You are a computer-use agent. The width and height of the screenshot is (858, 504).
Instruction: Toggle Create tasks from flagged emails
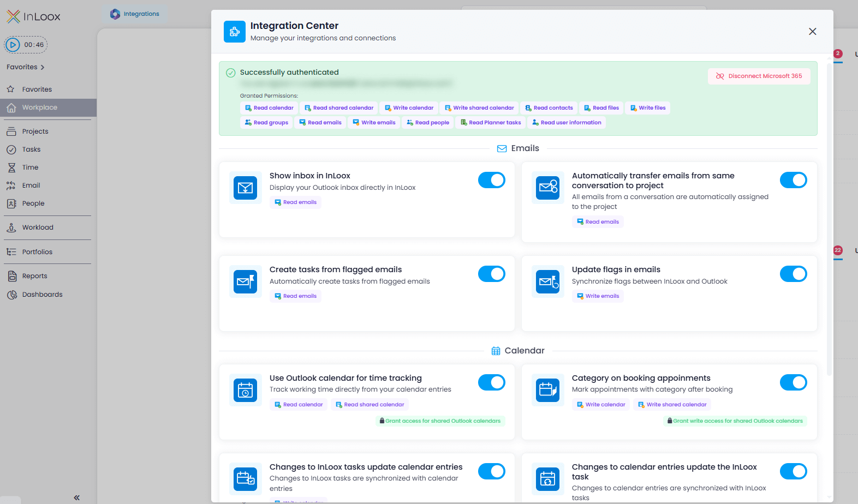pos(492,274)
